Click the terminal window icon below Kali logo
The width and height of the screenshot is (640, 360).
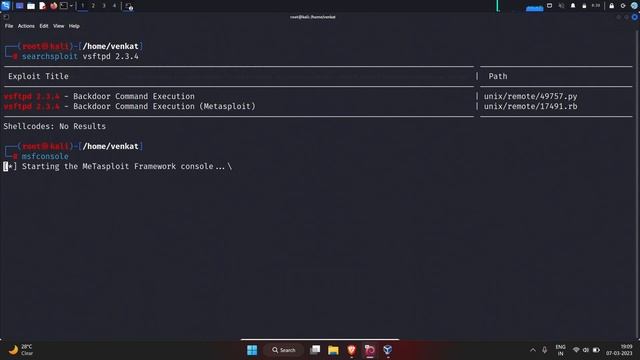click(6, 17)
